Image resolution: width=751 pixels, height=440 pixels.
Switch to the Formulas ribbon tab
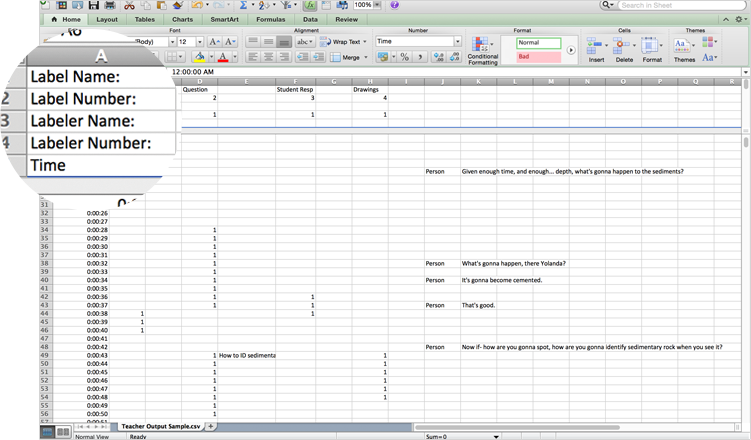[270, 19]
